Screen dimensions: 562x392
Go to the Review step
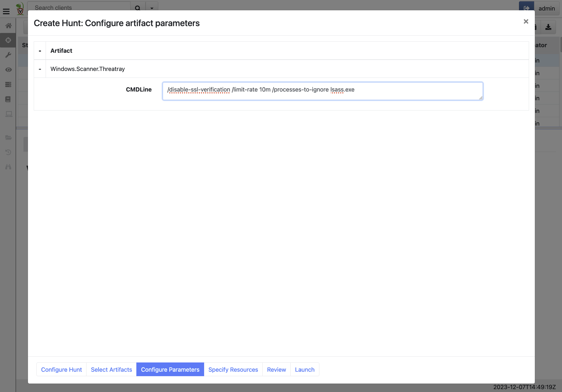point(276,370)
